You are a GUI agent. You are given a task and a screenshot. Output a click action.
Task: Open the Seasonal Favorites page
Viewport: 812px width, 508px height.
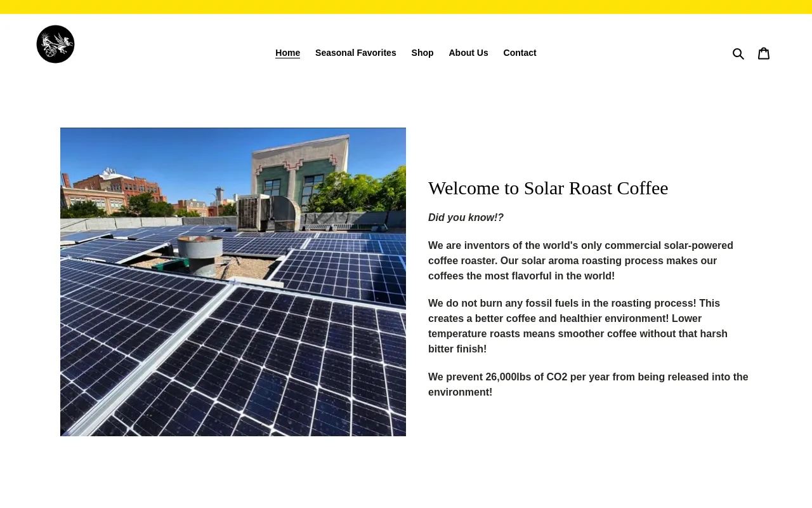click(355, 53)
